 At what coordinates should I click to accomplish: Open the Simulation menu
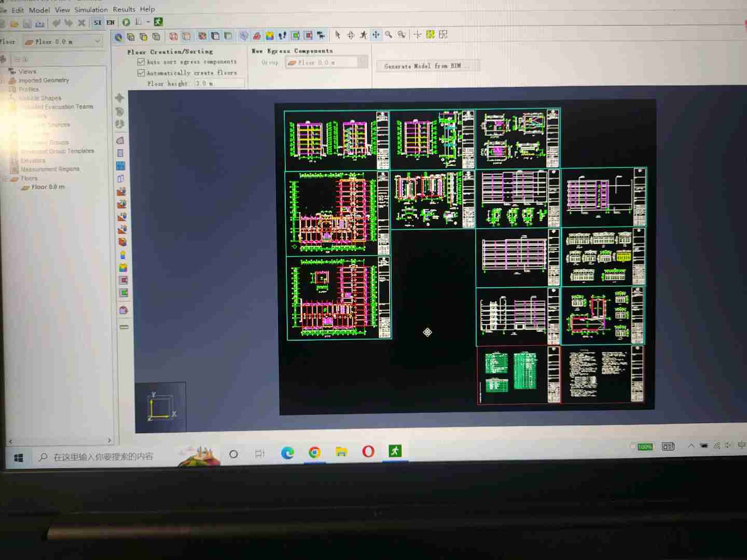91,10
